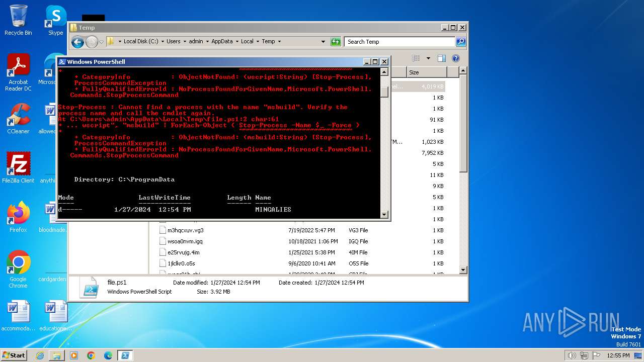Click Users breadcrumb in address bar

pos(173,42)
